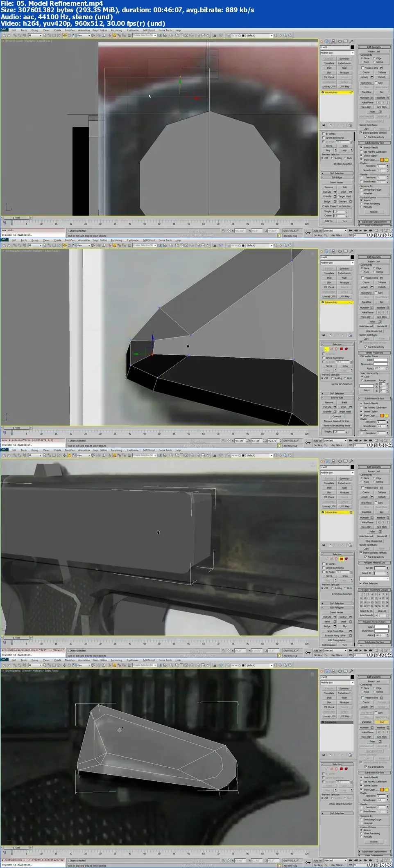Viewport: 394px width, 868px height.
Task: In the 00:27:44 frame, click the Pin Stack icon
Action: click(x=324, y=545)
